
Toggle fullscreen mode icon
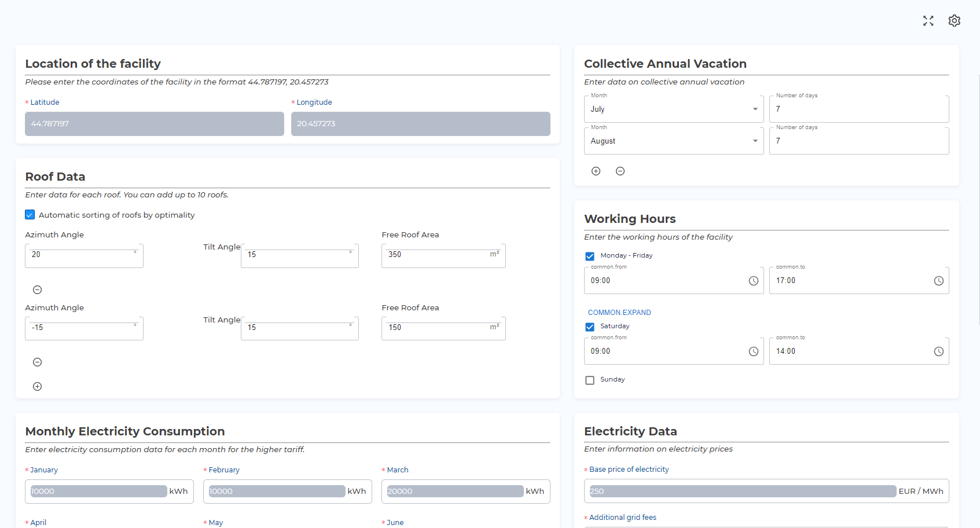(928, 21)
